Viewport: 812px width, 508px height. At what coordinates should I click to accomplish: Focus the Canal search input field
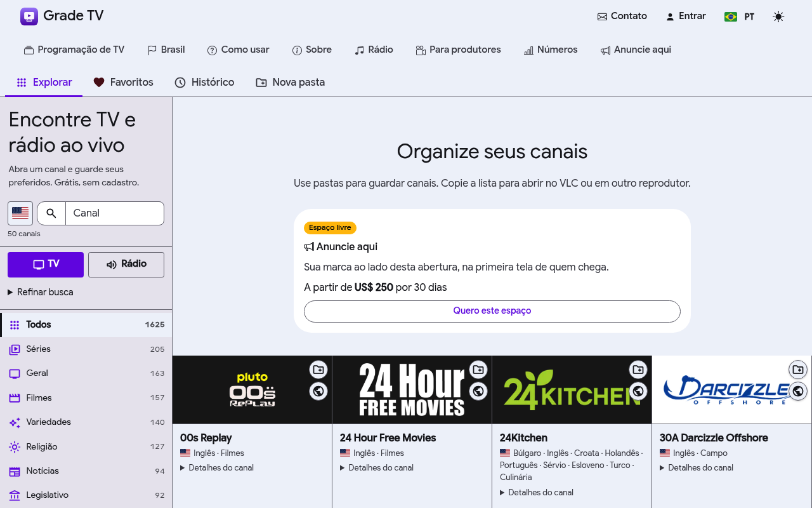point(115,213)
